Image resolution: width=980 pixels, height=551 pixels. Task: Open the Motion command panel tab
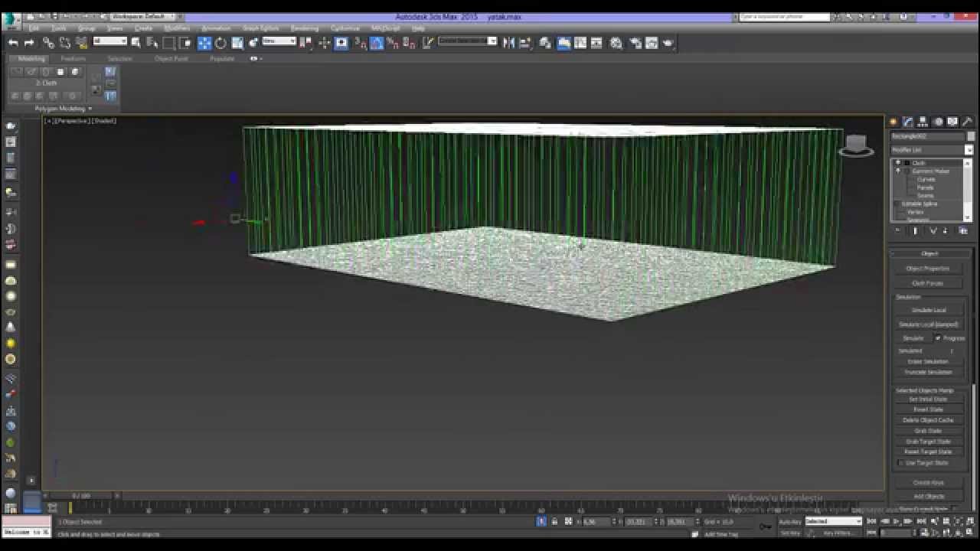pos(938,122)
